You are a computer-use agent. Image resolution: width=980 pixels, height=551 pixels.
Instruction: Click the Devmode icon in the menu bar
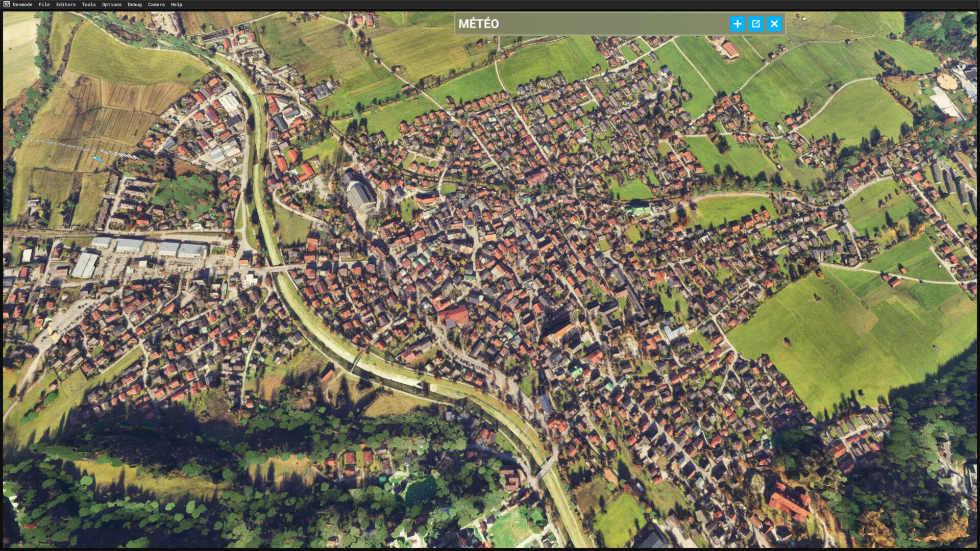coord(7,4)
